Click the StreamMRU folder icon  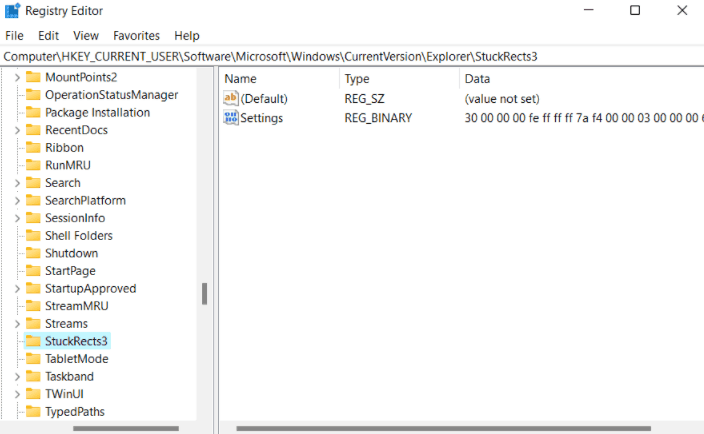click(33, 306)
